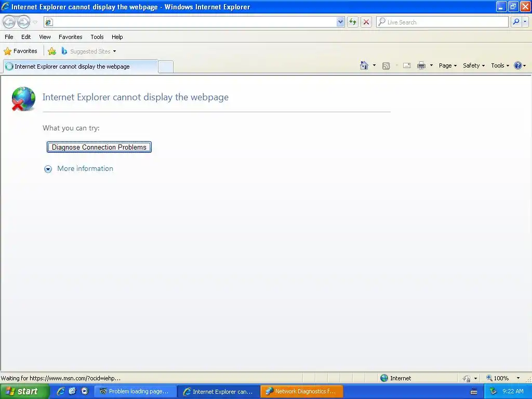Expand the address bar dropdown list
This screenshot has width=532, height=399.
pyautogui.click(x=340, y=22)
